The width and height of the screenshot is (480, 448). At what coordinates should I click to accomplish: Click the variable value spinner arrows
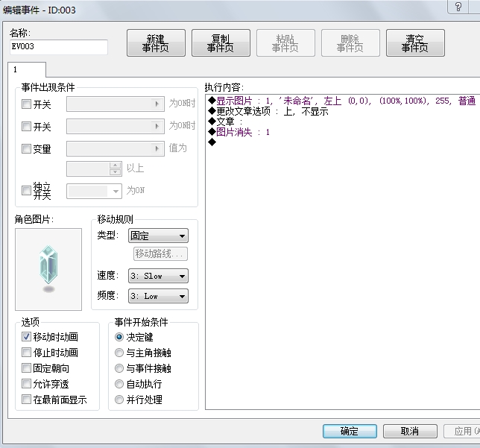coord(115,168)
